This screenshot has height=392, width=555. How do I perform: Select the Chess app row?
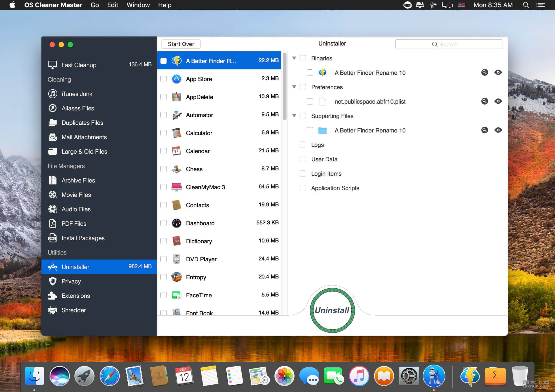pos(219,169)
